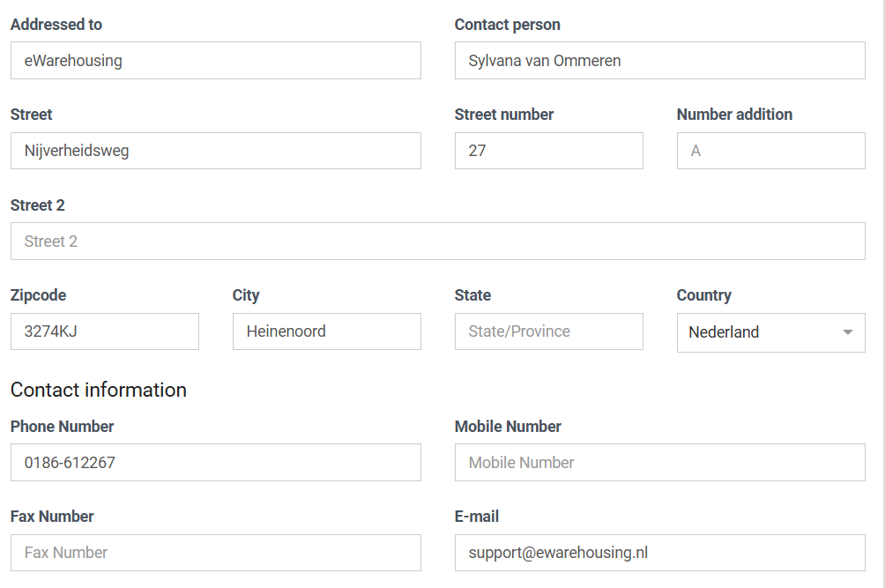
Task: Focus the Number addition input field
Action: click(x=771, y=151)
